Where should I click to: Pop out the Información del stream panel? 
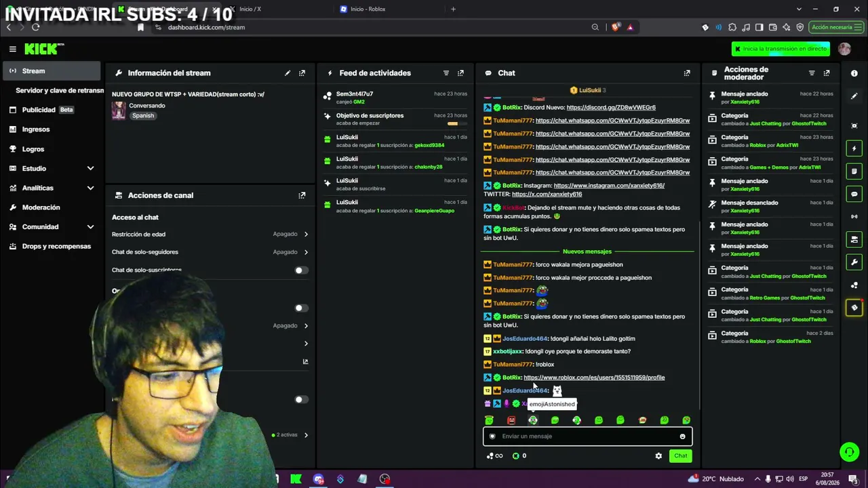[x=302, y=73]
